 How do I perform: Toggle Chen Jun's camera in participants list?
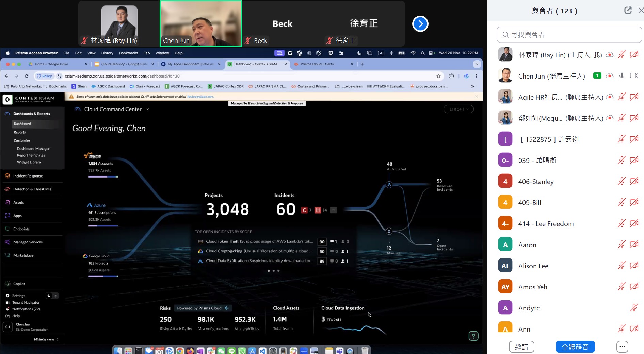point(634,76)
